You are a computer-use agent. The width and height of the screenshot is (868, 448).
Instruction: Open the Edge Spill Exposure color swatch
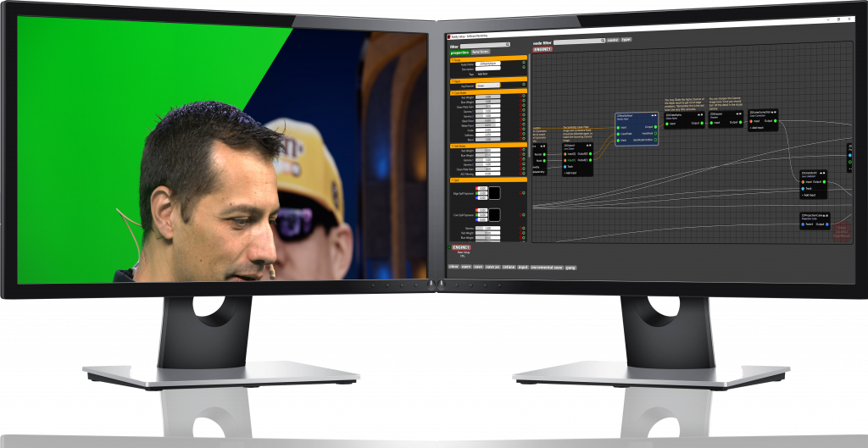point(493,193)
